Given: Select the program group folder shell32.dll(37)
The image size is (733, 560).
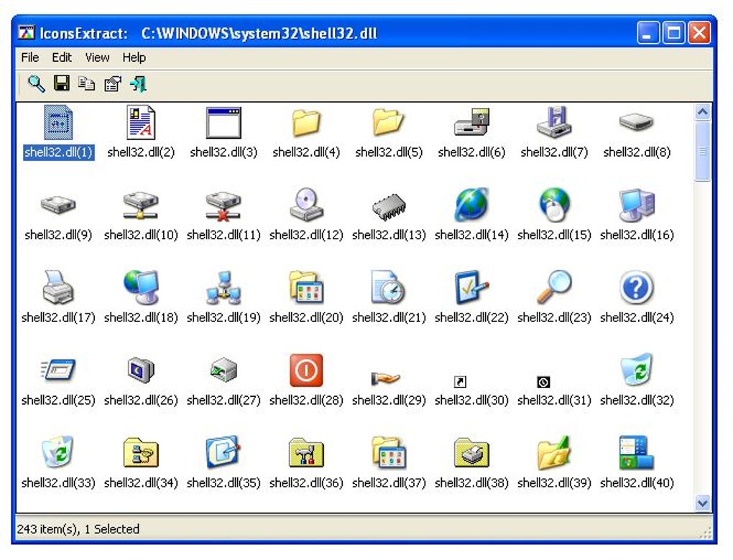Looking at the screenshot, I should pos(389,451).
